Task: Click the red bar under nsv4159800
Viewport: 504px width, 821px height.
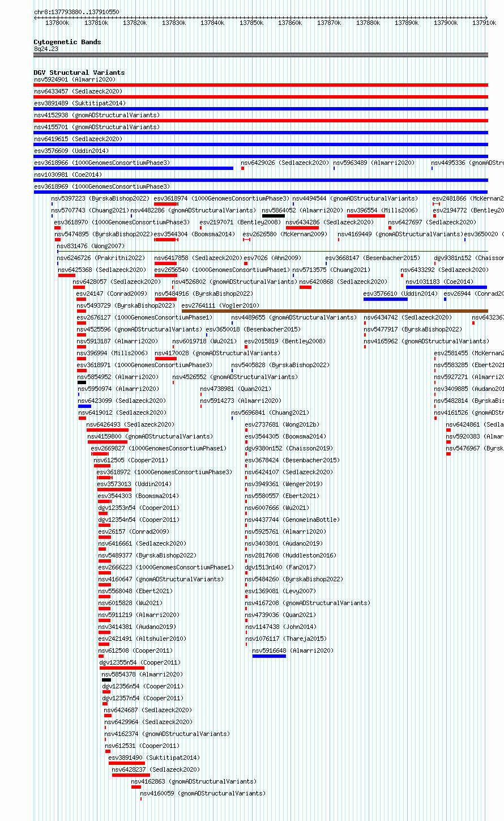Action: point(108,442)
